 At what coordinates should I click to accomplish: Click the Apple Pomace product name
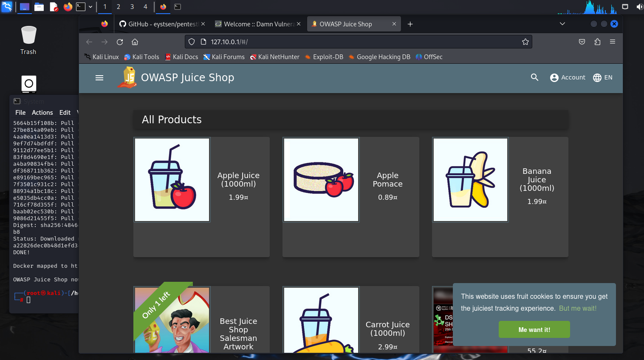tap(388, 180)
